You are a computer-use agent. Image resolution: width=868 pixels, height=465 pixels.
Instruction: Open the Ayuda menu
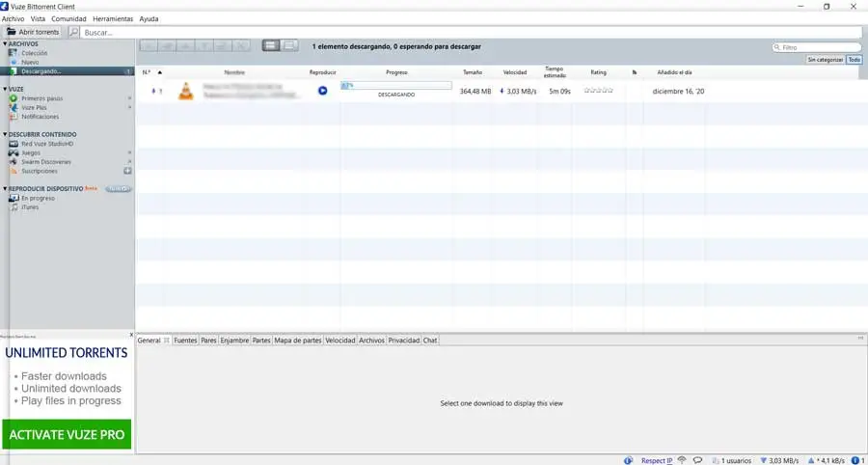click(x=149, y=19)
